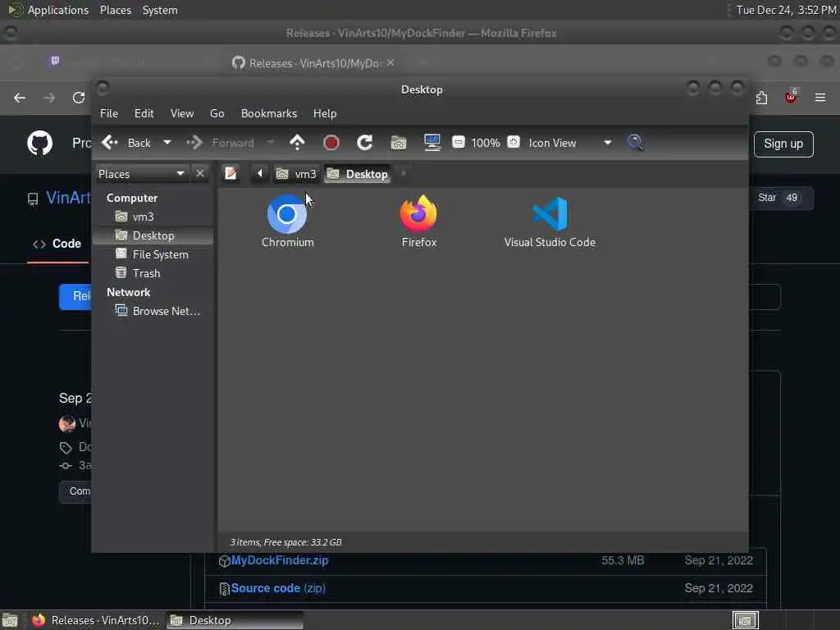Zoom out with the minus icon
This screenshot has width=840, height=630.
click(458, 142)
